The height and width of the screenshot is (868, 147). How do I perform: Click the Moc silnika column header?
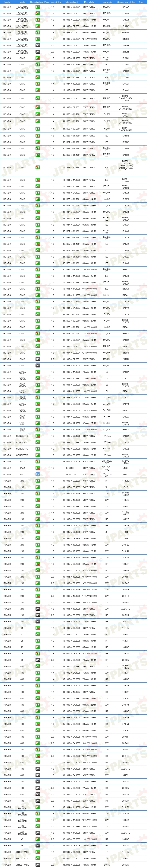(89, 2)
